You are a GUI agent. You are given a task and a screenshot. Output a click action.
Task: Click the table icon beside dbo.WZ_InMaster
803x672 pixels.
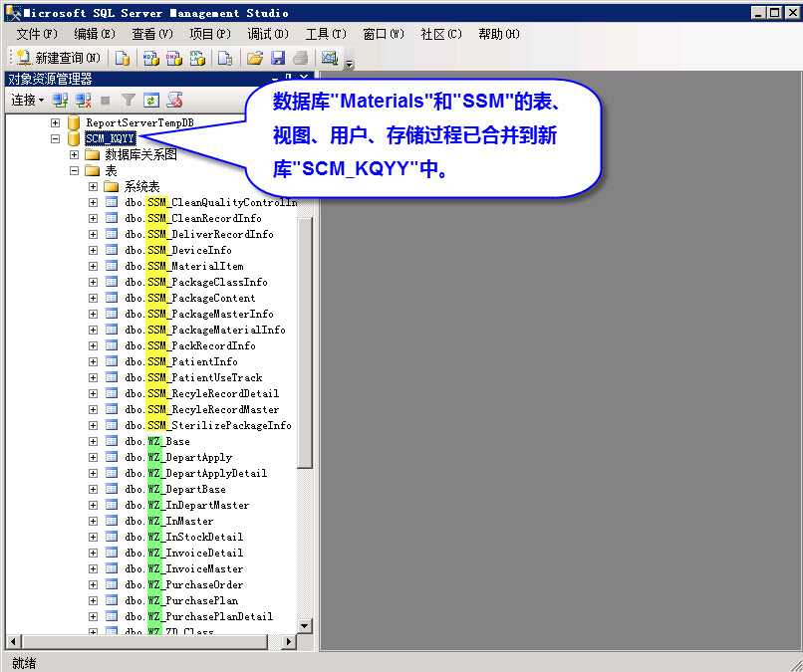pos(112,521)
